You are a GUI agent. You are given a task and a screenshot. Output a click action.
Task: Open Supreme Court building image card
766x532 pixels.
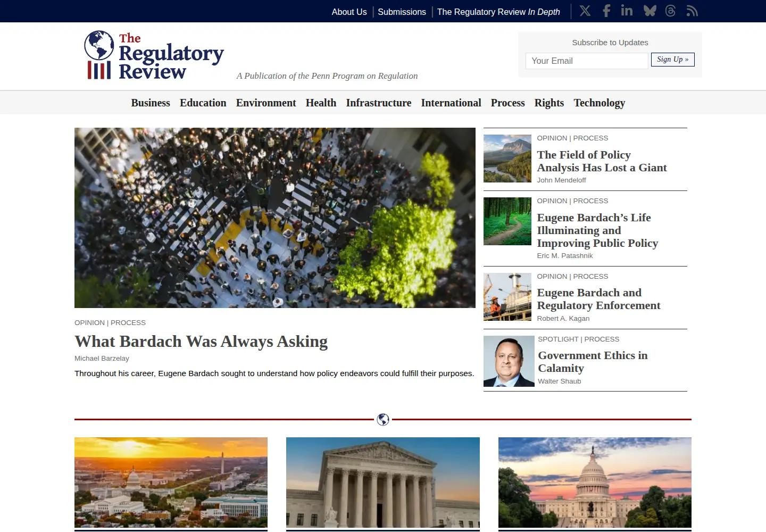pyautogui.click(x=383, y=483)
